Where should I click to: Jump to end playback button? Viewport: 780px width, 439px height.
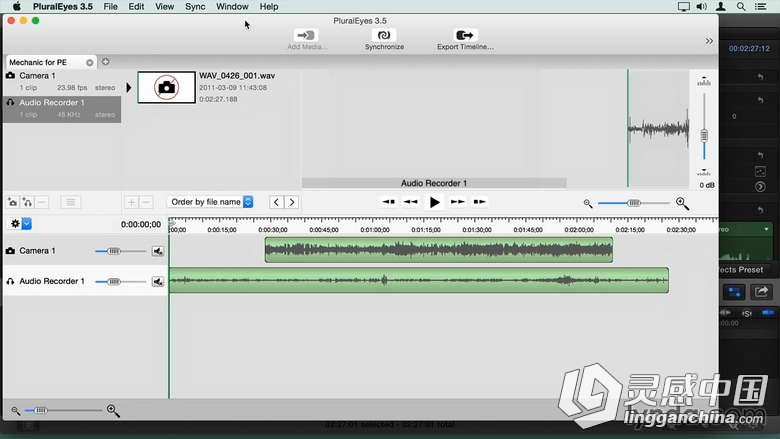pyautogui.click(x=479, y=202)
